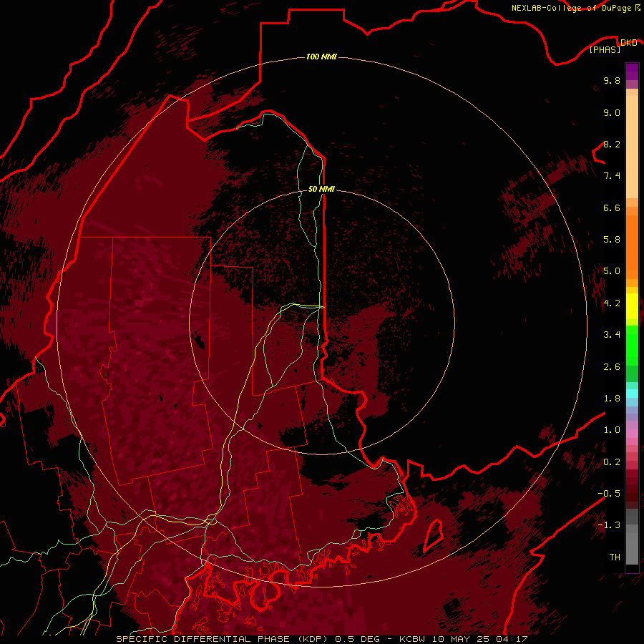Image resolution: width=644 pixels, height=644 pixels.
Task: Click the TH threshold label on the scale
Action: (x=615, y=557)
